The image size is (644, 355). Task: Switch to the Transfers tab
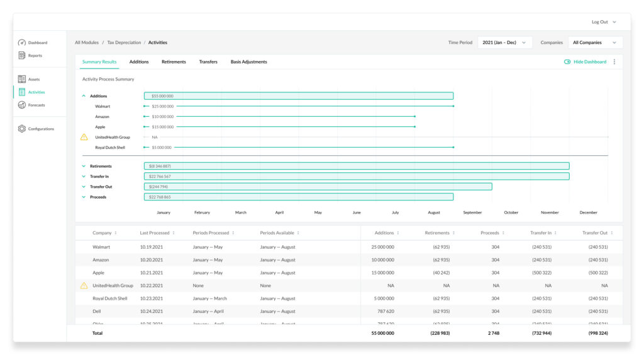(208, 62)
